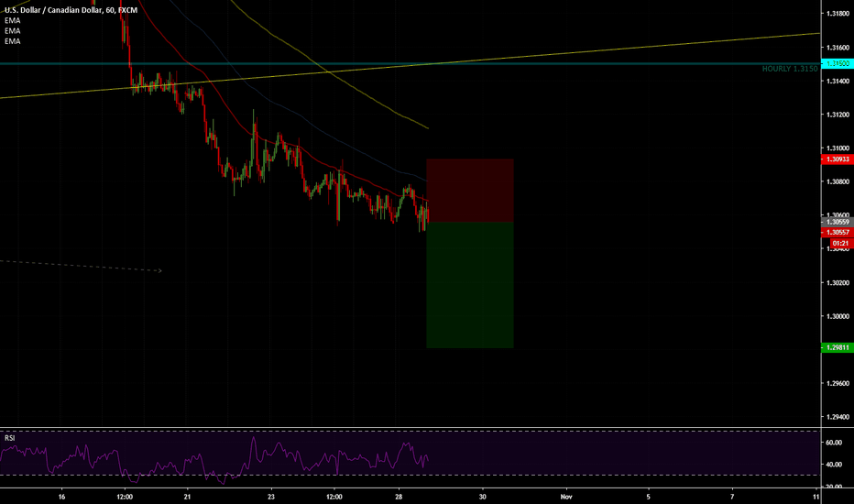
Task: Click the 1.29600 price axis label
Action: point(838,383)
